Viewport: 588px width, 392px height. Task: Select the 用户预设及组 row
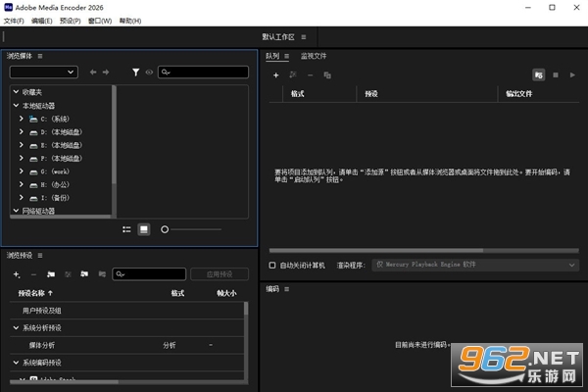tap(126, 311)
